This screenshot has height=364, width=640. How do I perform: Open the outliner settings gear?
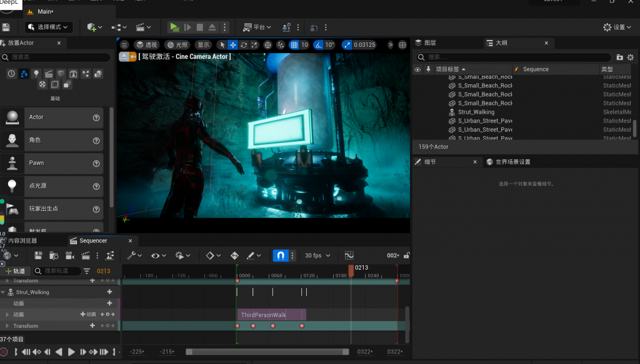(x=631, y=57)
